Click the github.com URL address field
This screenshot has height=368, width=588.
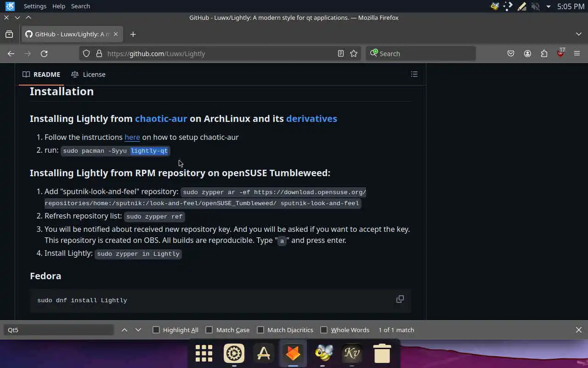click(220, 53)
